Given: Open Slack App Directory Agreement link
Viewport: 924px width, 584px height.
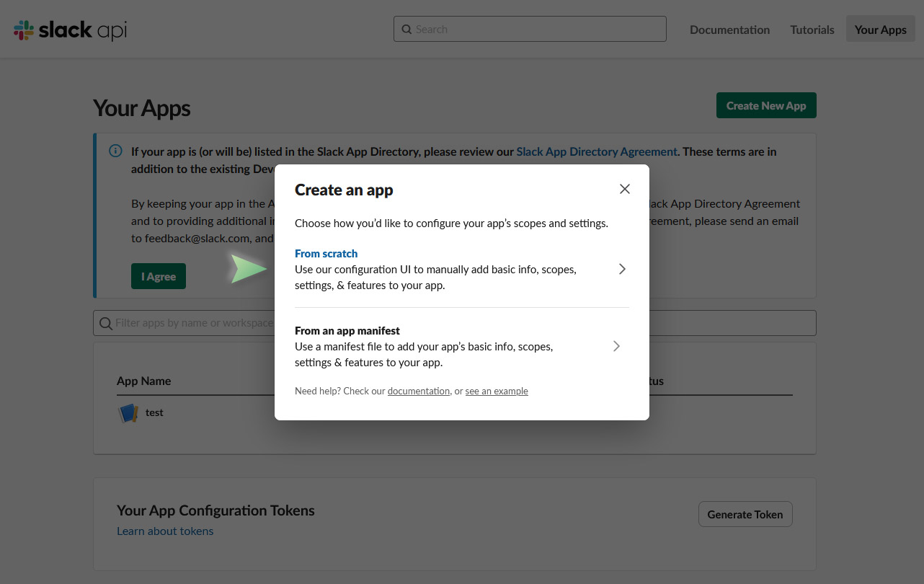Looking at the screenshot, I should point(597,151).
